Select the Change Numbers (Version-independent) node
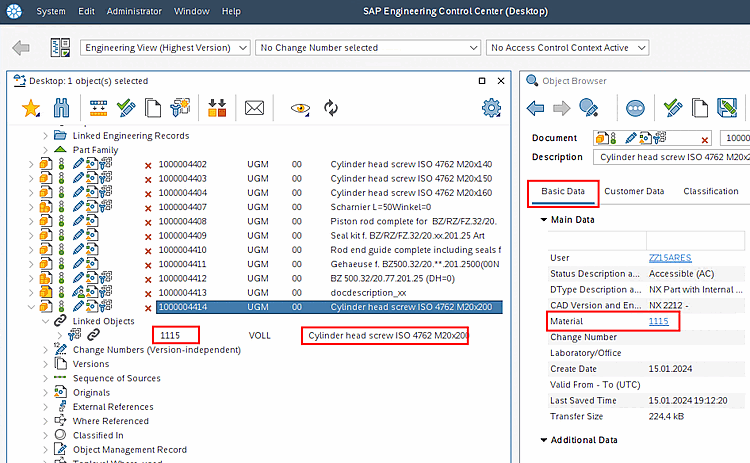 [x=156, y=350]
